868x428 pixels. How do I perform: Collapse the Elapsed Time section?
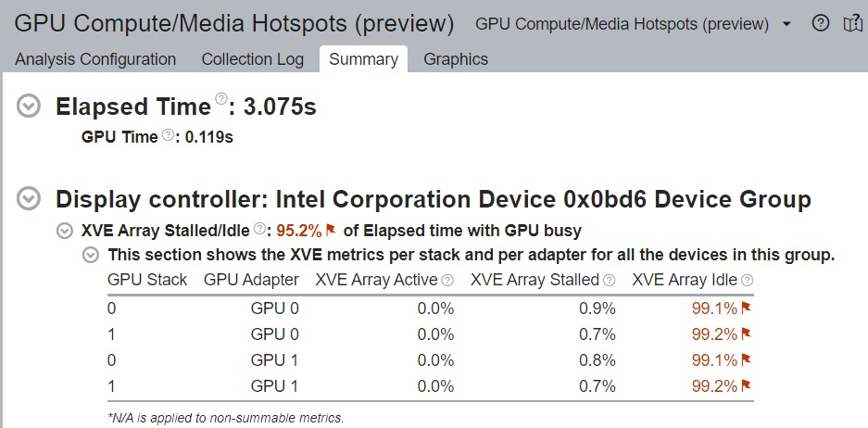coord(30,107)
